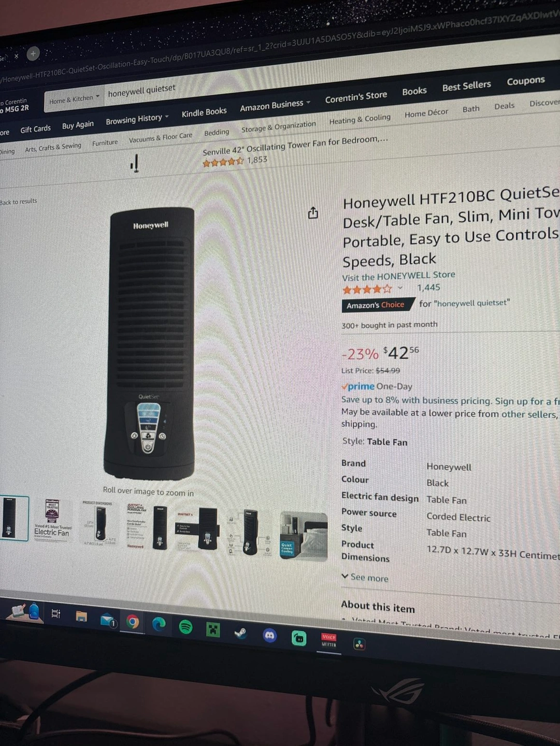Viewport: 560px width, 746px height.
Task: Go back to results
Action: pyautogui.click(x=19, y=202)
